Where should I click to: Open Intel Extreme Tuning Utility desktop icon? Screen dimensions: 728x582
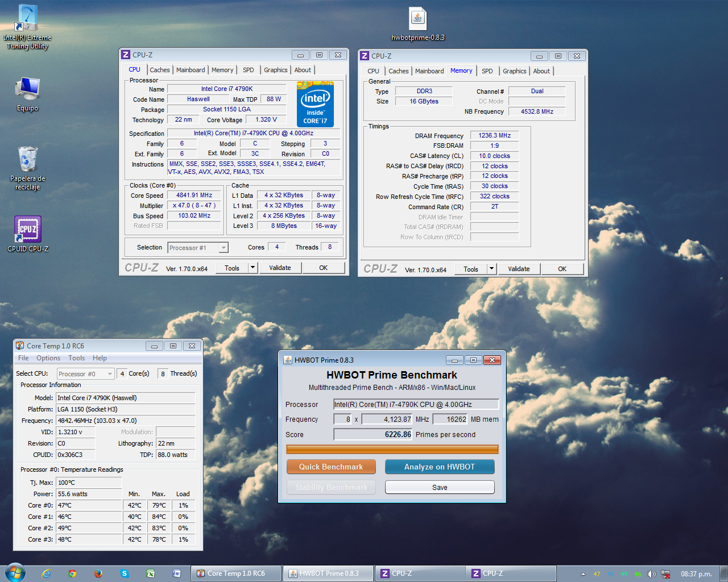click(27, 27)
